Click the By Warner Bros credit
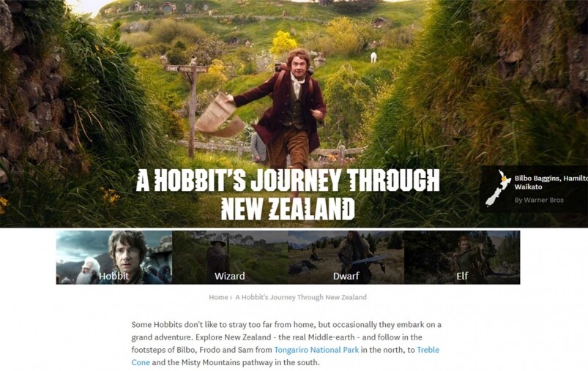Viewport: 588px width, 371px height. [x=539, y=200]
